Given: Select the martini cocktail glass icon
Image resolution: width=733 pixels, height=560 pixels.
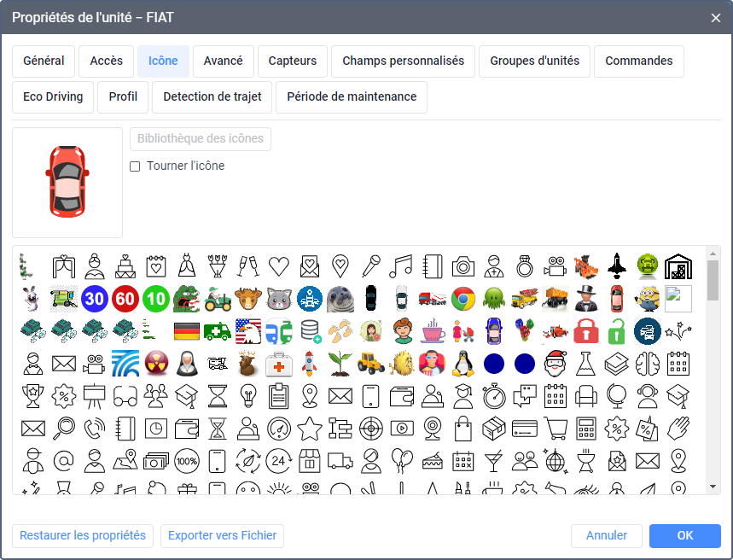Looking at the screenshot, I should pyautogui.click(x=494, y=461).
